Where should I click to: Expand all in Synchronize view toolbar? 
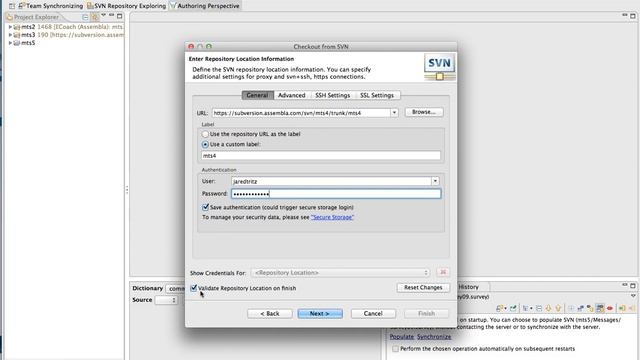point(571,308)
